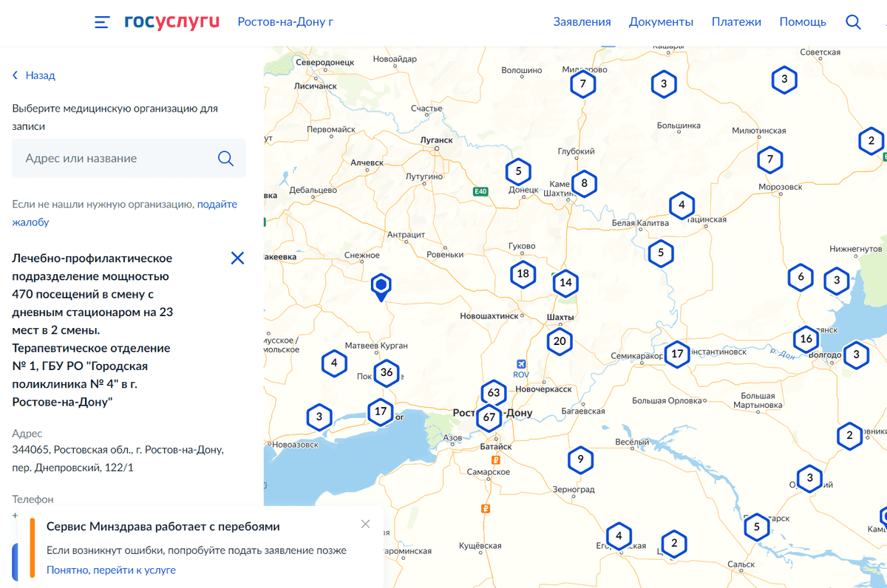The image size is (887, 588).
Task: Dismiss the Минздрав service warning notification
Action: coord(365,524)
